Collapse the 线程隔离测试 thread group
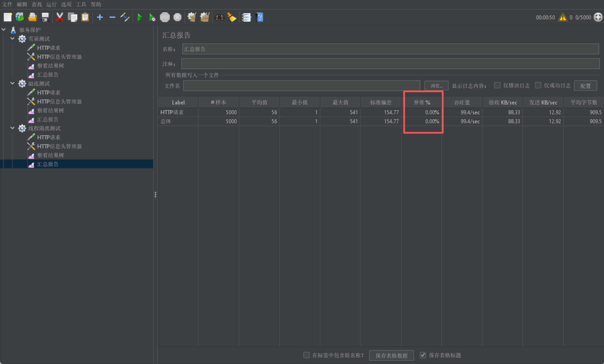The width and height of the screenshot is (604, 364). [x=12, y=128]
